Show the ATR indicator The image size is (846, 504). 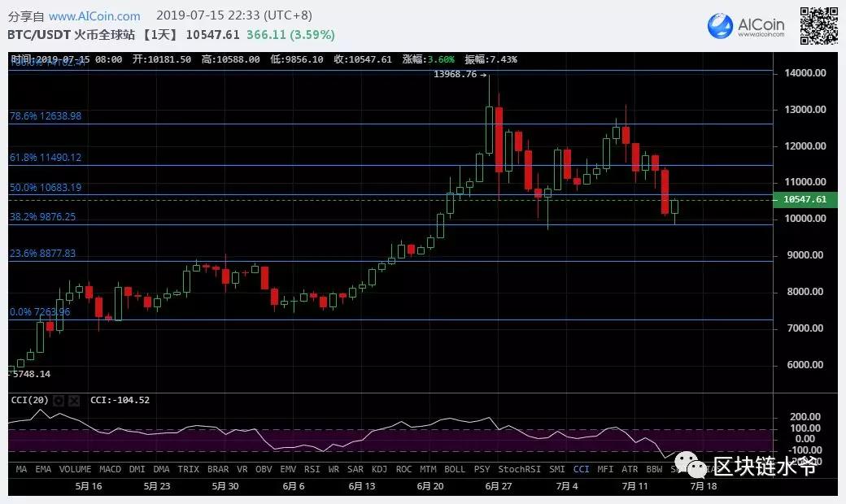click(630, 469)
